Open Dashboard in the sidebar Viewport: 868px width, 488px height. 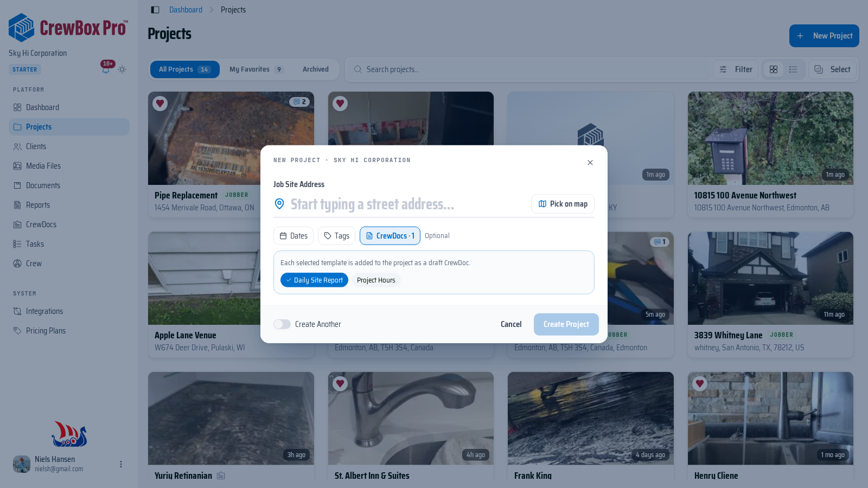[69, 107]
